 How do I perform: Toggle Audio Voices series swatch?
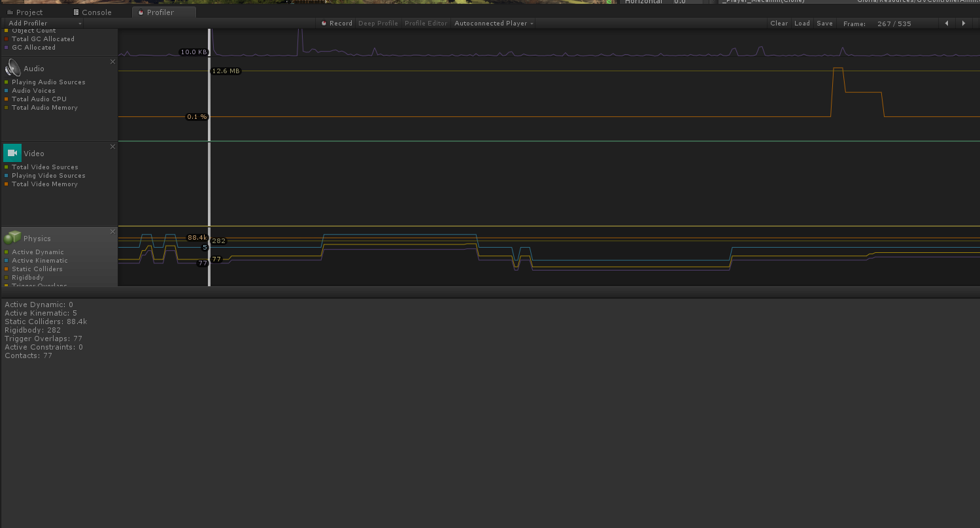coord(7,91)
